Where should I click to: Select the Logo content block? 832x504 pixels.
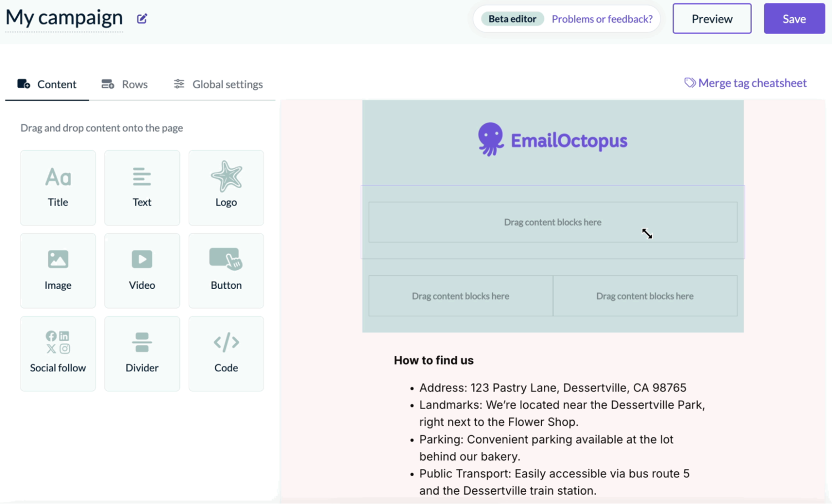[x=226, y=188]
